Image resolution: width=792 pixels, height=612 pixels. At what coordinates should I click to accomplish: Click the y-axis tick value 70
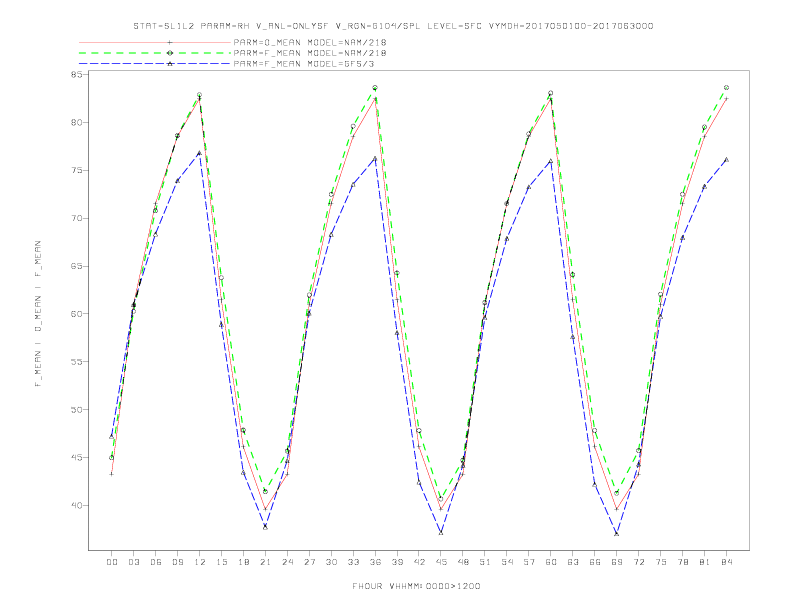click(77, 219)
